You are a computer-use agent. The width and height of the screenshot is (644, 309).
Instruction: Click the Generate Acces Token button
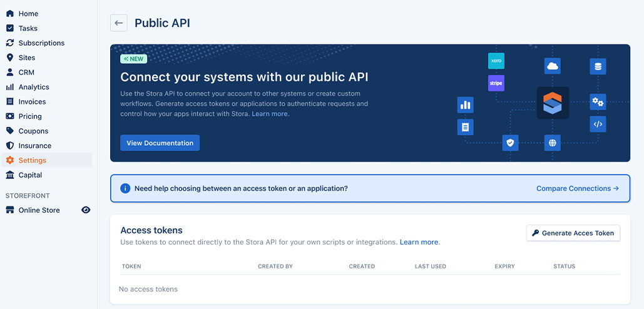[573, 233]
